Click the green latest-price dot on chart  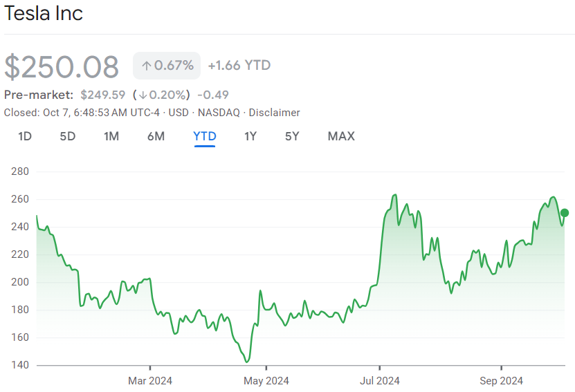(565, 212)
